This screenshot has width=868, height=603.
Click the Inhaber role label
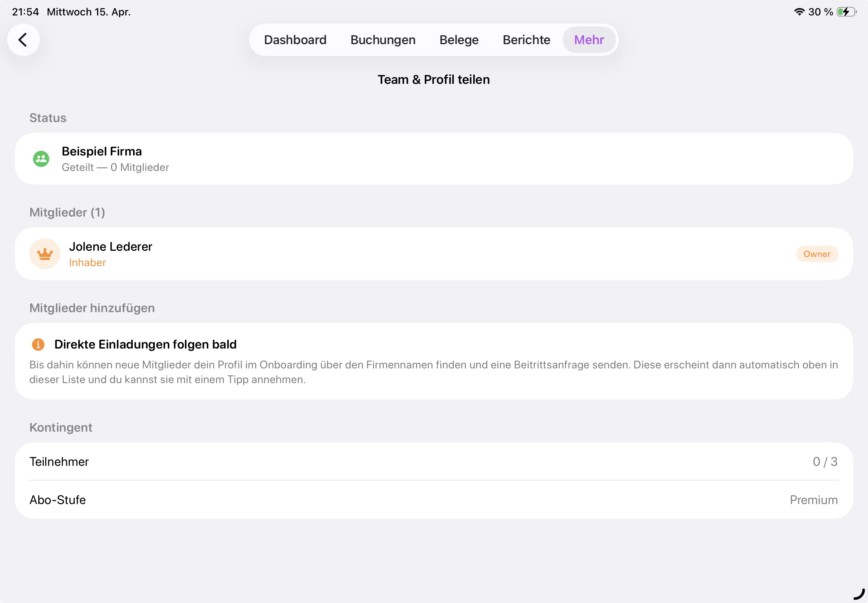(x=87, y=263)
